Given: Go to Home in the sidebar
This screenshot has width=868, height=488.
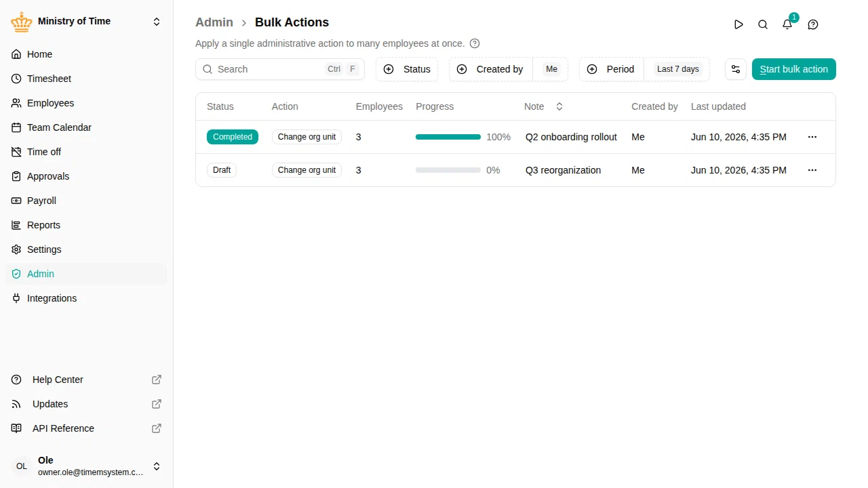Looking at the screenshot, I should tap(87, 54).
